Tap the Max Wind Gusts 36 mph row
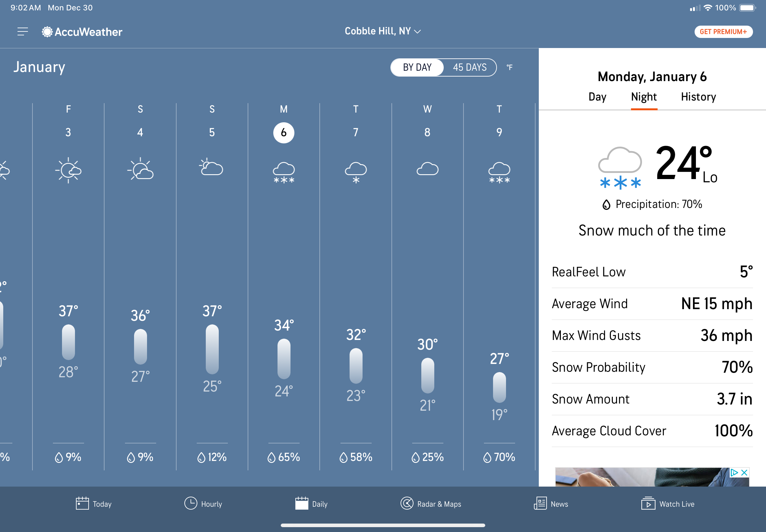766x532 pixels. point(652,335)
